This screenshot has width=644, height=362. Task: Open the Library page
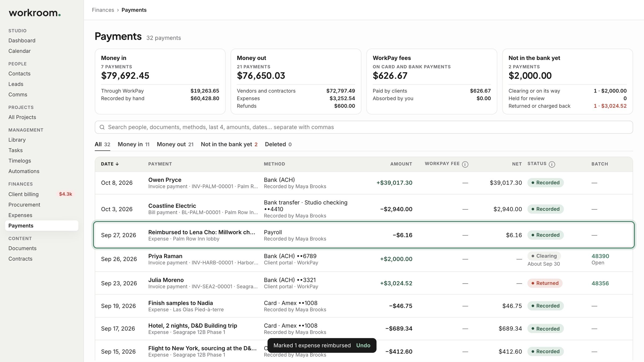pyautogui.click(x=17, y=140)
